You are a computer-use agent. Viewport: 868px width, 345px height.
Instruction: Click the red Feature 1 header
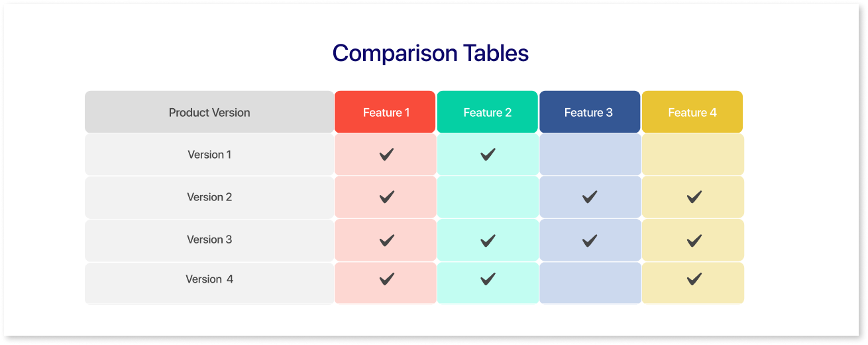385,112
